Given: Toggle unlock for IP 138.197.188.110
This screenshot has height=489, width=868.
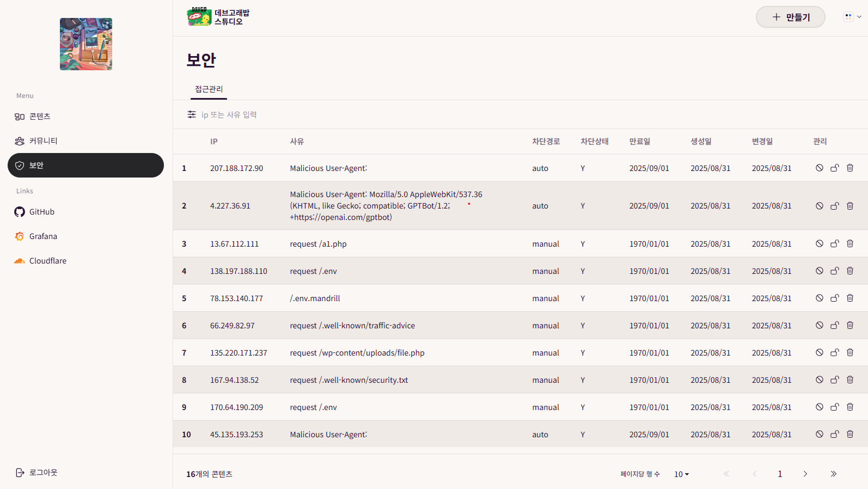Looking at the screenshot, I should [x=834, y=271].
